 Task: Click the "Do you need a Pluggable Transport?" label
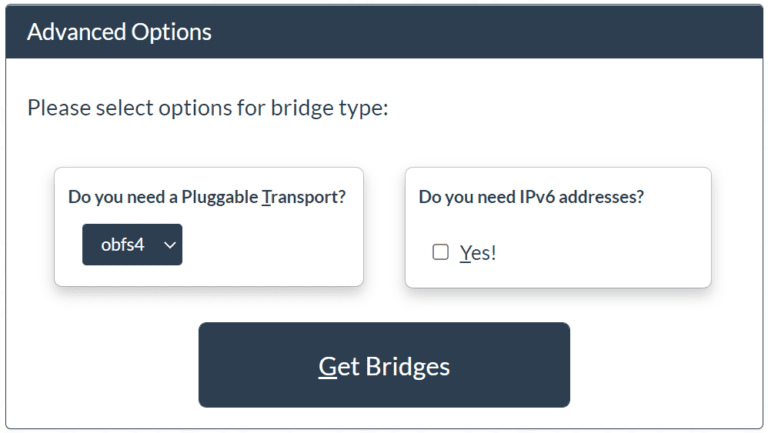[207, 197]
